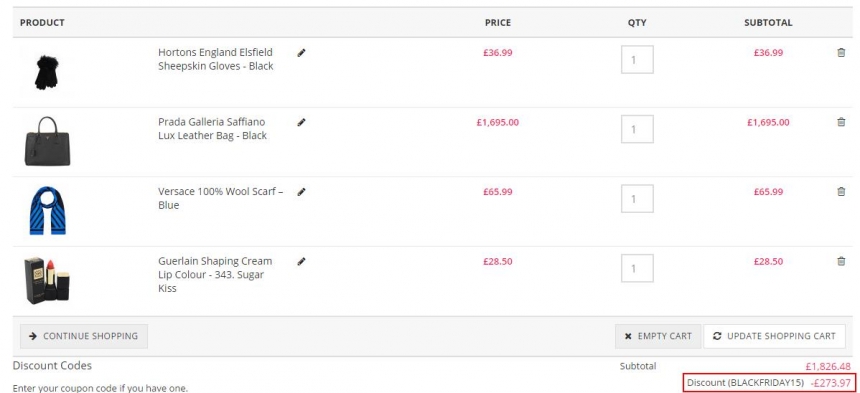Viewport: 860px width, 393px height.
Task: Open the black gloves product thumbnail
Action: tap(46, 72)
